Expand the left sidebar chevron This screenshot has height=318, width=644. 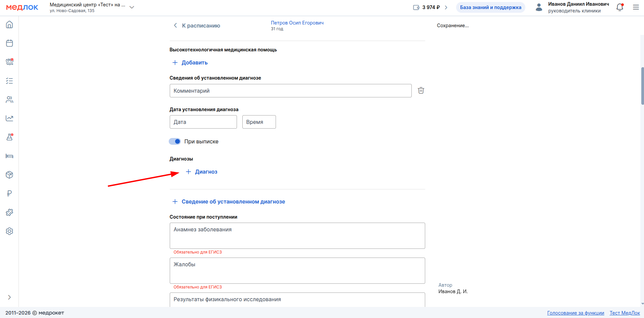click(9, 297)
